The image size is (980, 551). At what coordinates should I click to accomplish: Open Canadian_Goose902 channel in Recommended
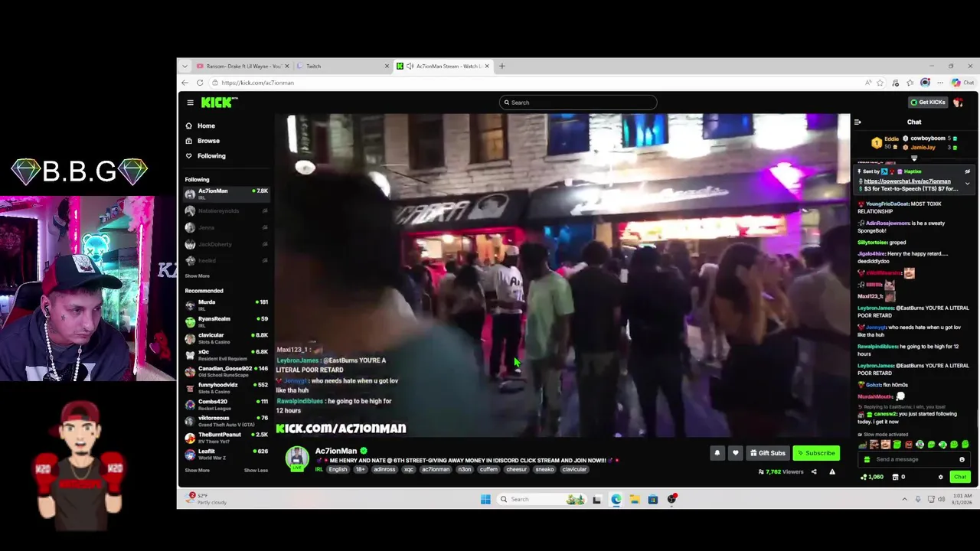(x=227, y=371)
